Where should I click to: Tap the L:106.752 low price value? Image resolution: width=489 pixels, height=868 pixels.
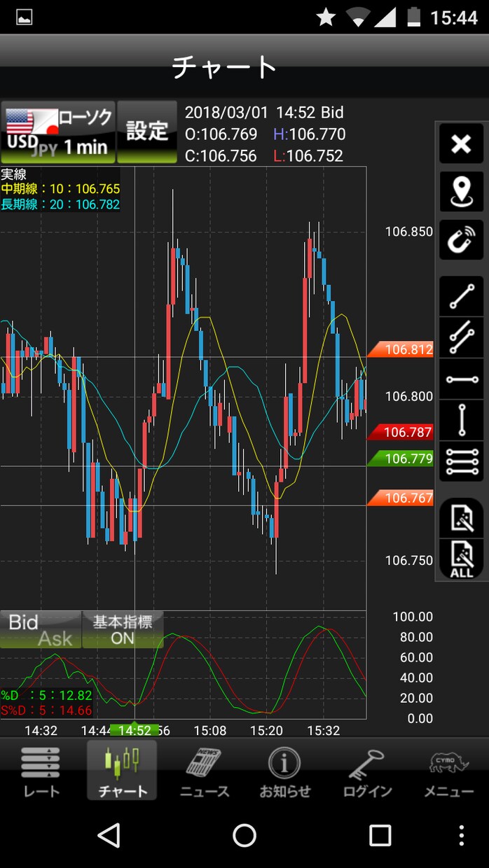point(308,156)
